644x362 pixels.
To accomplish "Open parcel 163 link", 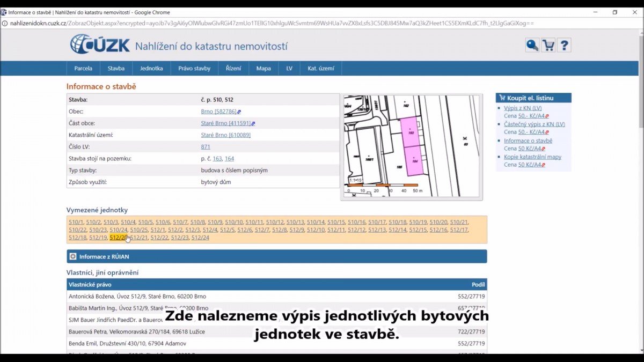I will (217, 159).
